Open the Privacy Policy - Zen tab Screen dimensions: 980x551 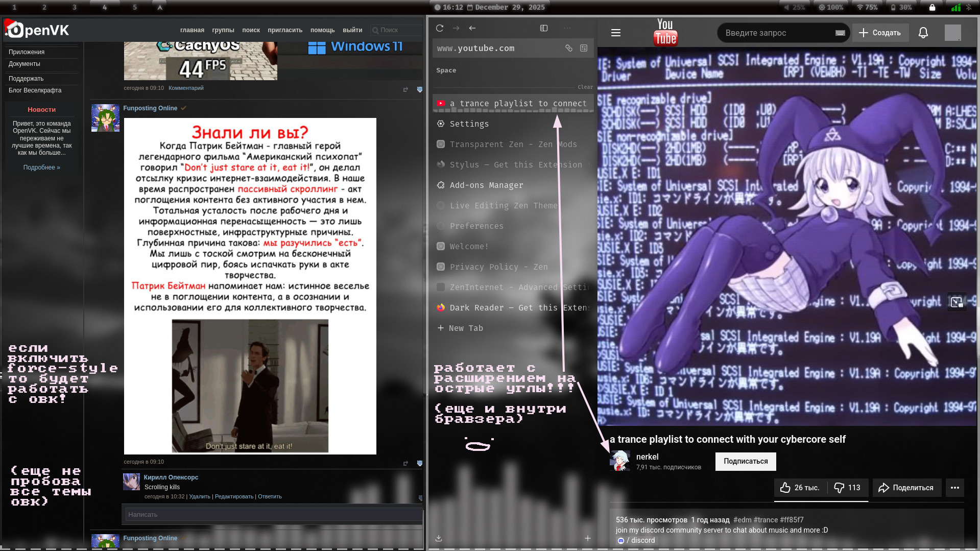click(513, 267)
